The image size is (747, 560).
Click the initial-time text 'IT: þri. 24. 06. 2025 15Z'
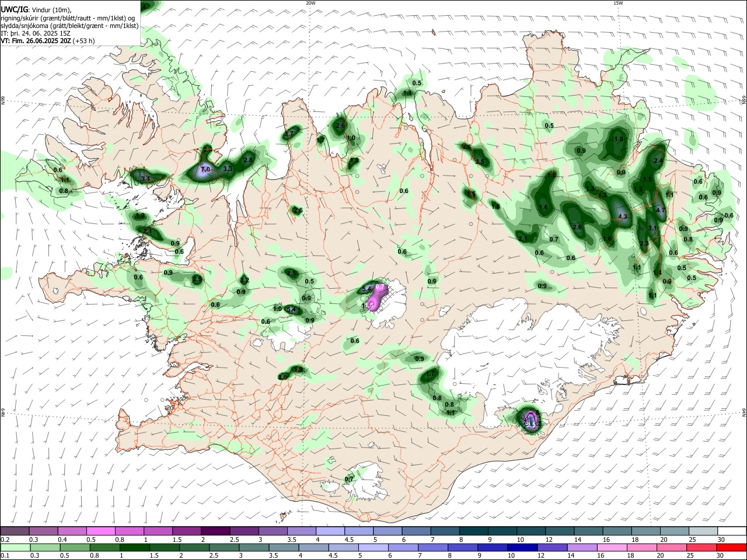coord(36,33)
